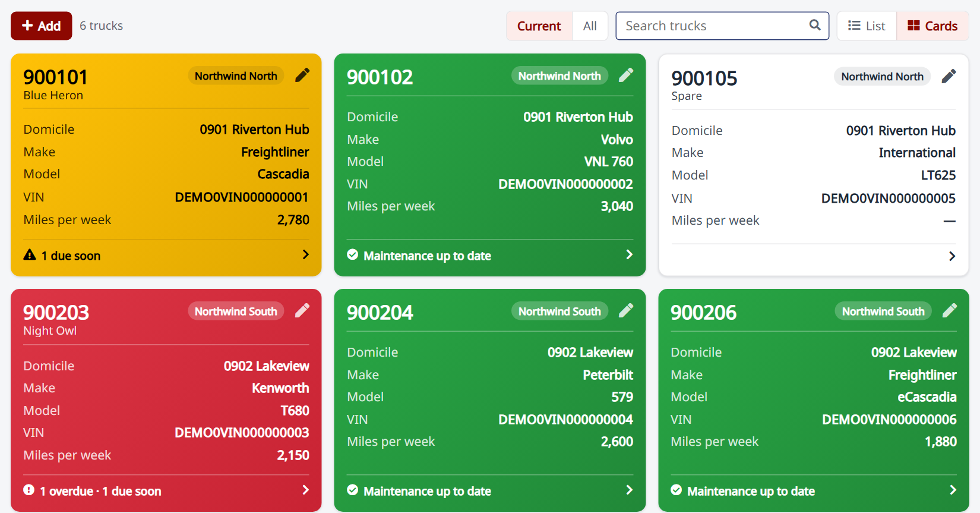The width and height of the screenshot is (980, 513).
Task: Click Northwind South badge on 900206
Action: 883,311
